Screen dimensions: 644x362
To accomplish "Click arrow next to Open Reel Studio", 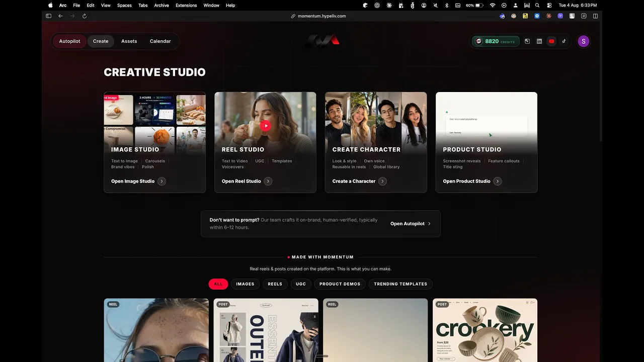I will [268, 181].
